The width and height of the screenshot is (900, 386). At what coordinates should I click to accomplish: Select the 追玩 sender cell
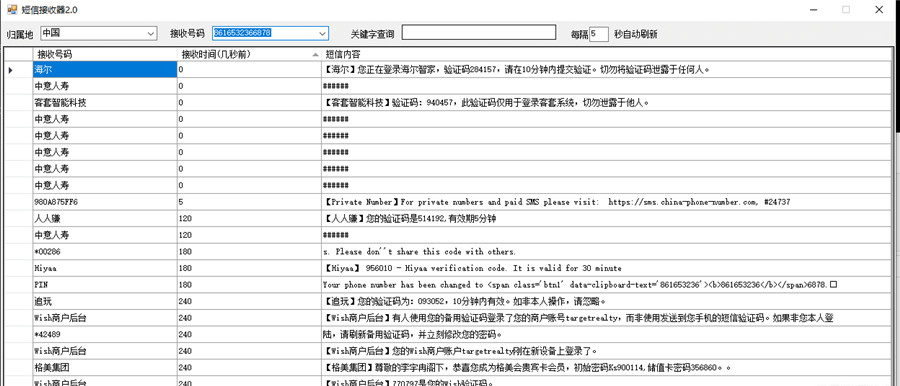104,301
